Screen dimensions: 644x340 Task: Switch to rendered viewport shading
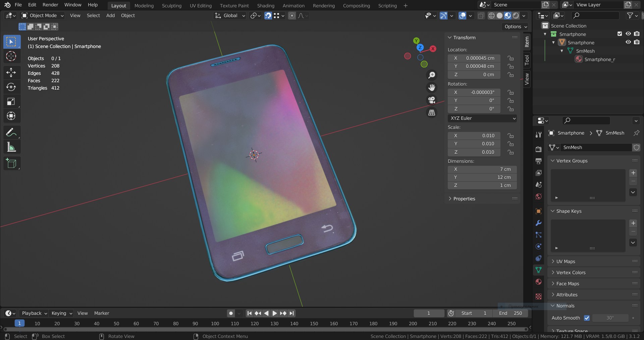click(x=516, y=15)
